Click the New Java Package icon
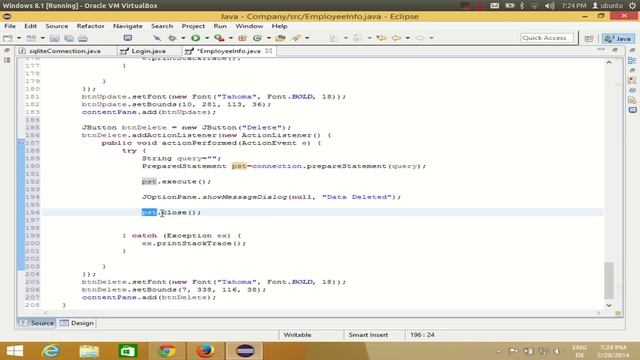Screen dimensions: 640x360 (x=242, y=38)
